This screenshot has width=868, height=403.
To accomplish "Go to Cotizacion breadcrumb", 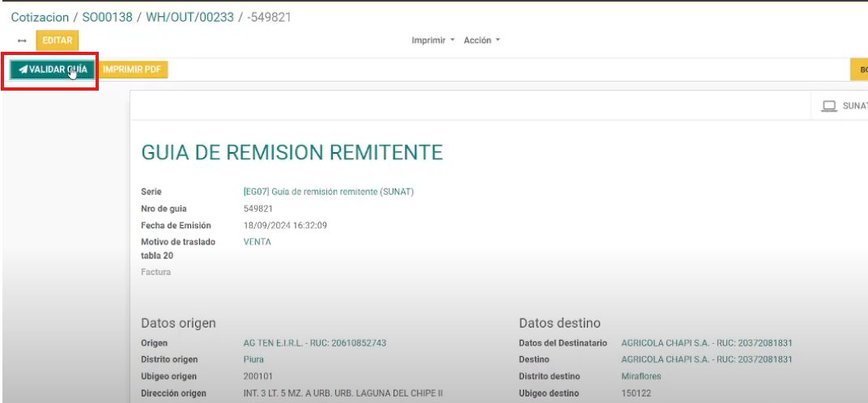I will (40, 17).
